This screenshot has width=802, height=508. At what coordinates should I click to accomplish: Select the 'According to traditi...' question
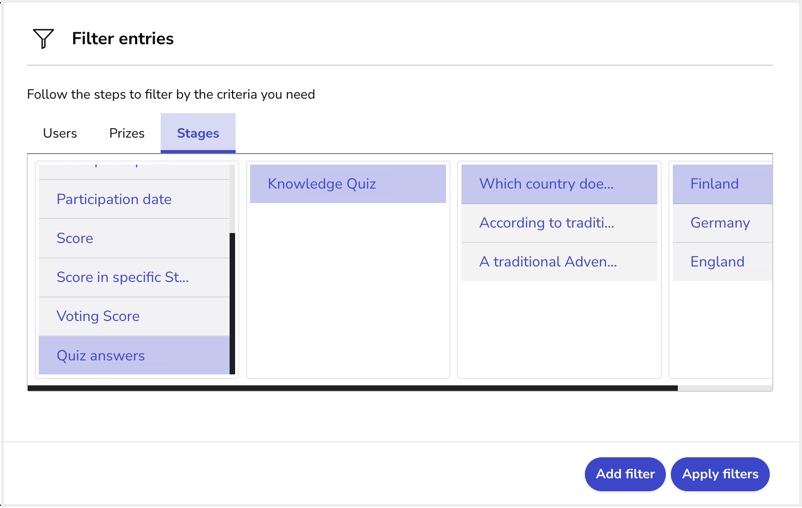click(559, 223)
